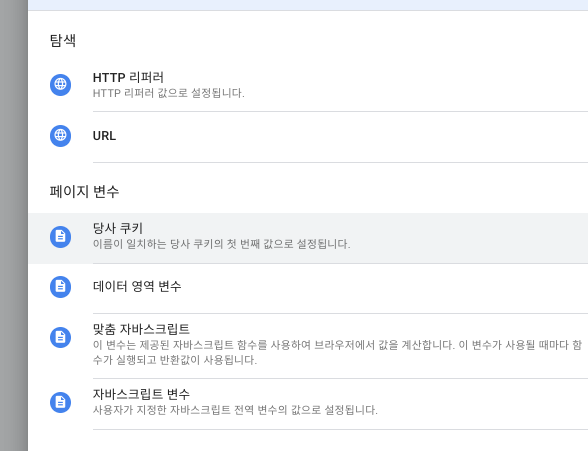Click the 당사 쿠키 description about 첫 번째 값
588x451 pixels.
pos(221,244)
